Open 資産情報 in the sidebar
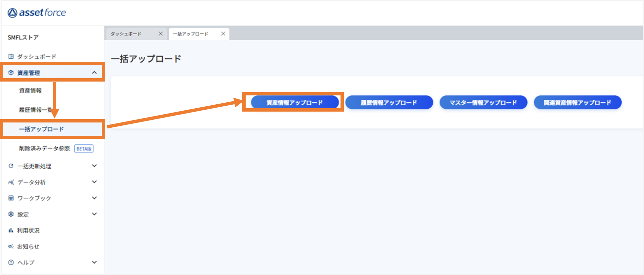This screenshot has height=275, width=644. coord(30,90)
